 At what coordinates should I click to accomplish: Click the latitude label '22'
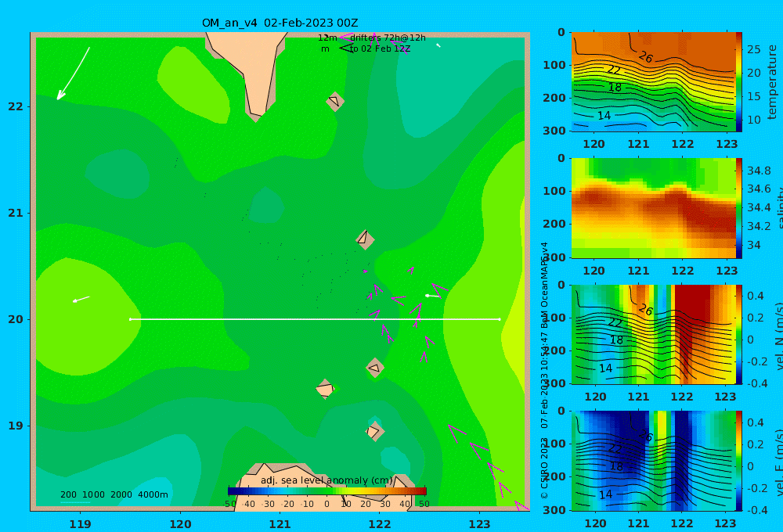pyautogui.click(x=16, y=106)
